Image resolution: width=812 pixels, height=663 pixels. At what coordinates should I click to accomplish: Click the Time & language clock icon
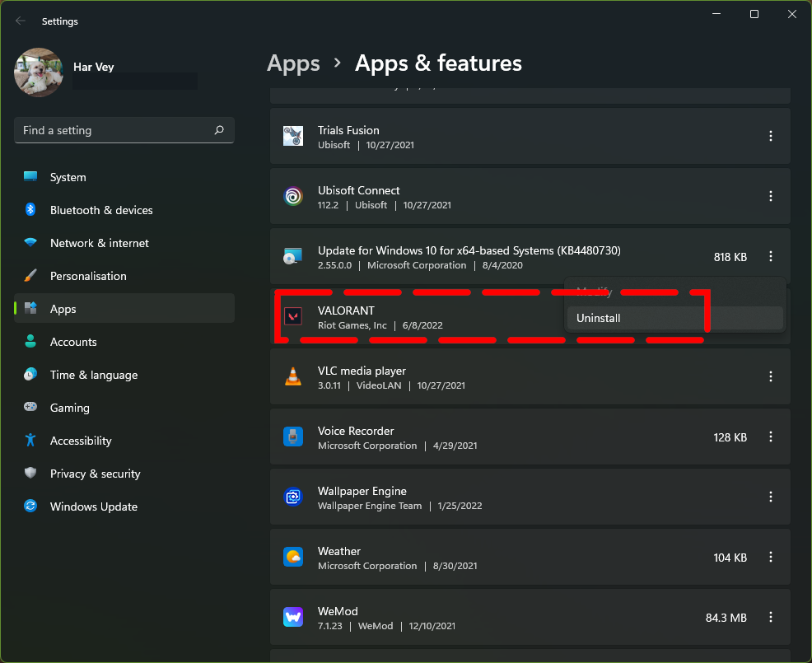(x=30, y=374)
